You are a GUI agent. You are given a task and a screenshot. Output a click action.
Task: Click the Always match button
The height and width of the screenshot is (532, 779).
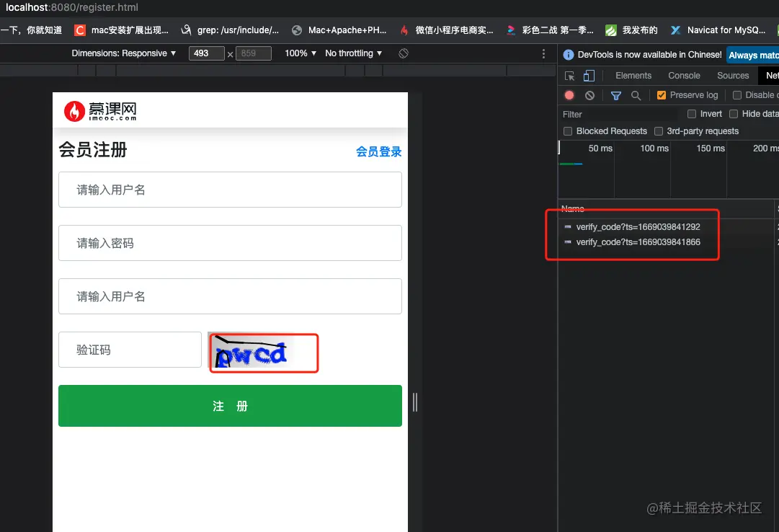click(753, 56)
